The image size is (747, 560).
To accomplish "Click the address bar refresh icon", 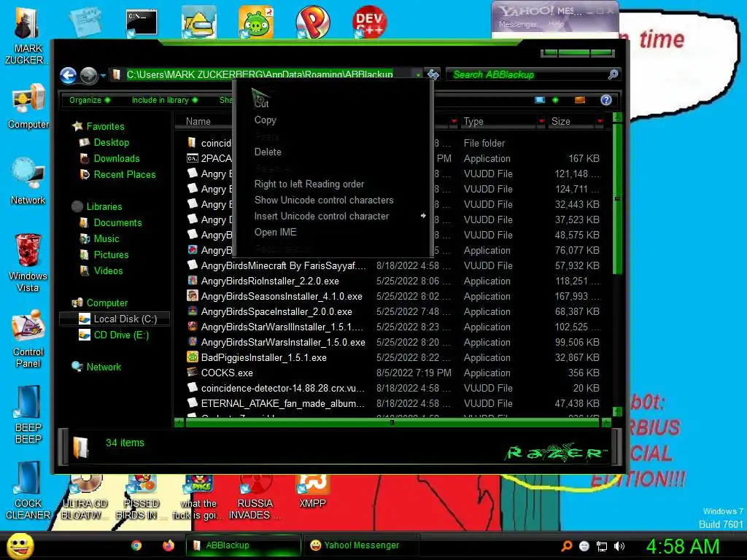I will 433,75.
